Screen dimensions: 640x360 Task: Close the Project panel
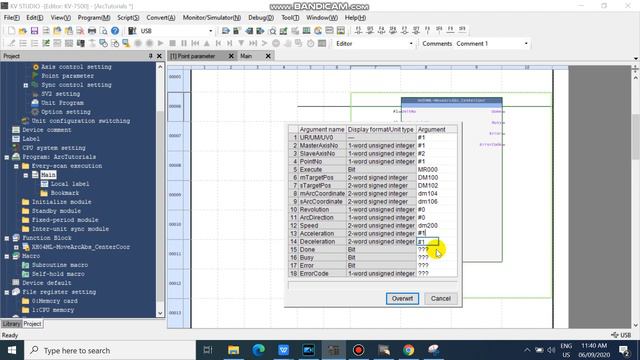pyautogui.click(x=159, y=56)
